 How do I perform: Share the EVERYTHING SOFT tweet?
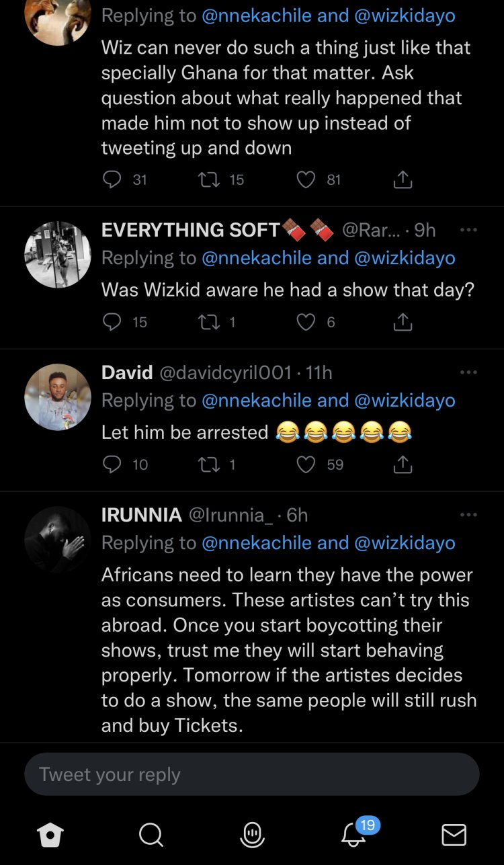(403, 322)
